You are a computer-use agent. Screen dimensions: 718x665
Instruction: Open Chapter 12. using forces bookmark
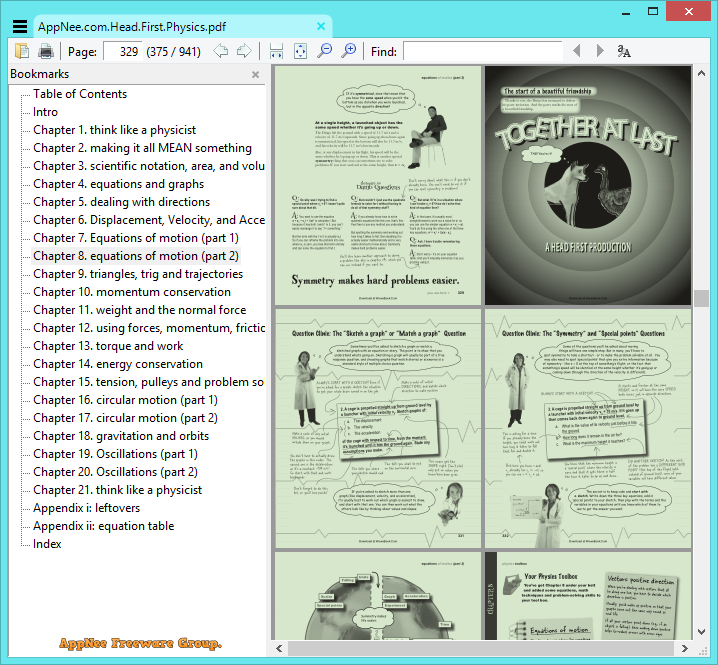point(149,328)
